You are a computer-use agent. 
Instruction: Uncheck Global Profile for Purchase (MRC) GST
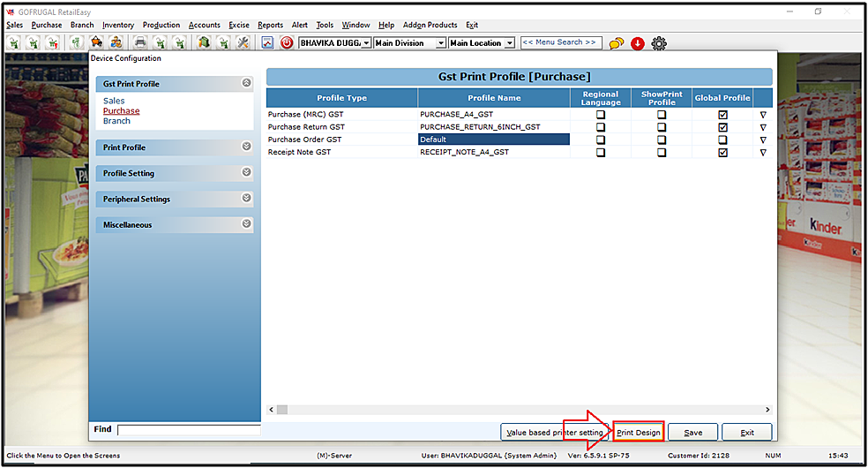click(x=722, y=115)
